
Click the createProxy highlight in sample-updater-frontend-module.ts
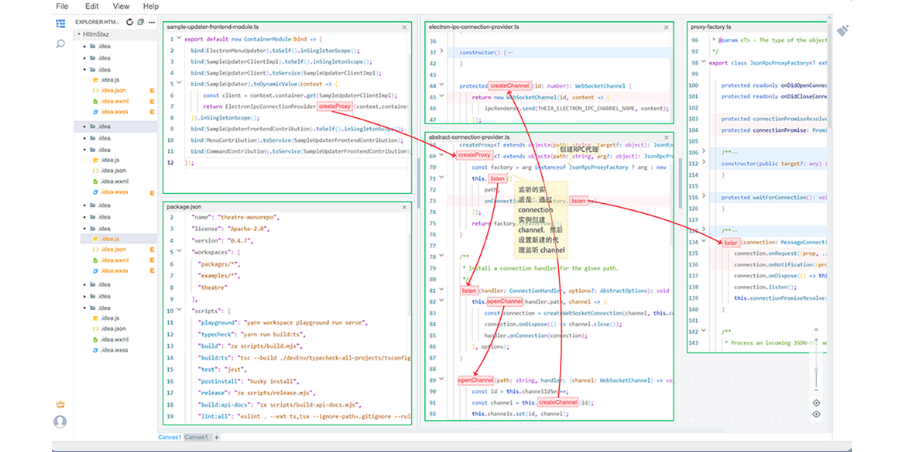point(334,106)
